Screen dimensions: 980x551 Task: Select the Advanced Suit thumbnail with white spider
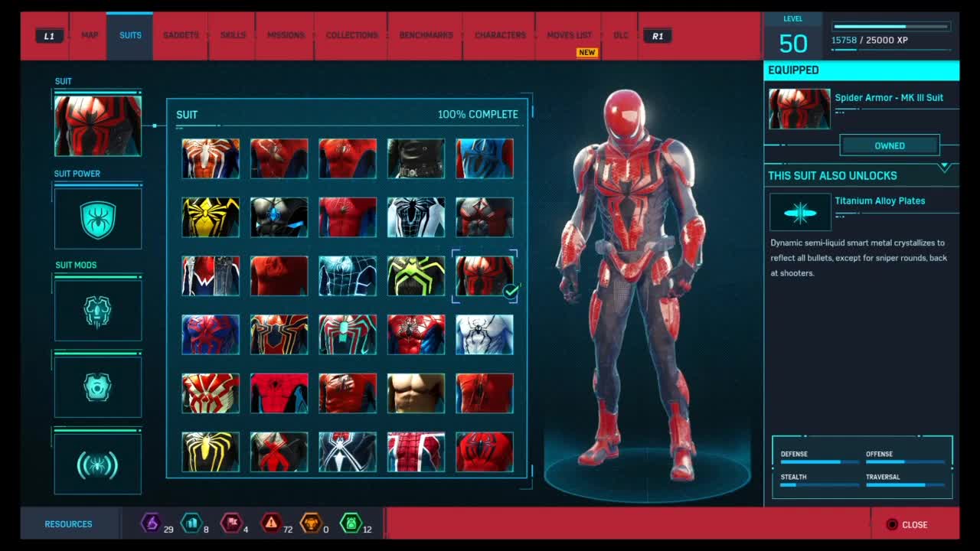click(211, 158)
